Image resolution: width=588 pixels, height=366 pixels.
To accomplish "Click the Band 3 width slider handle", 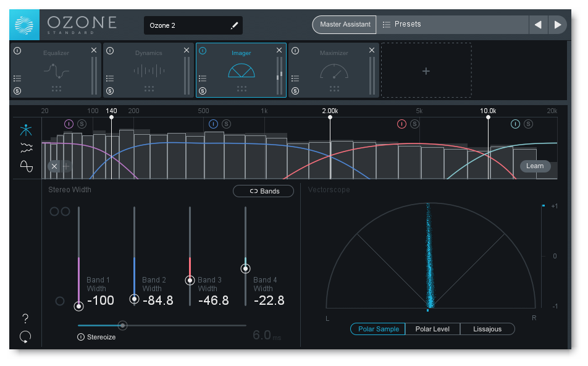I will 190,281.
